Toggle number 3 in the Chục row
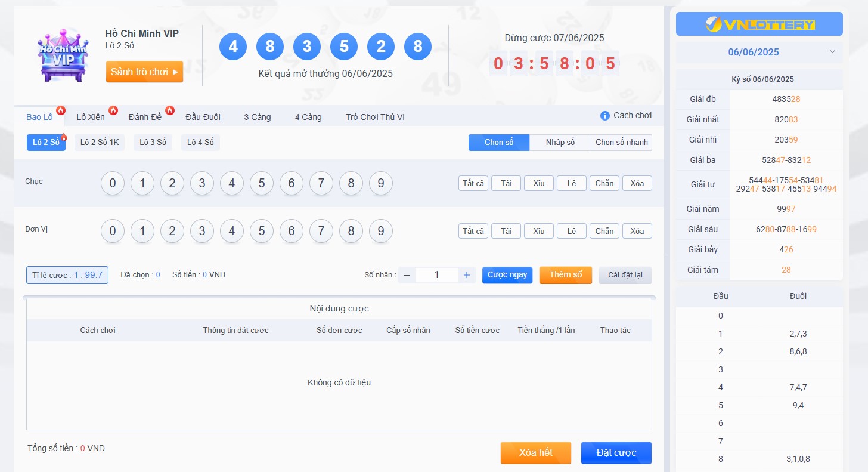868x472 pixels. tap(202, 183)
